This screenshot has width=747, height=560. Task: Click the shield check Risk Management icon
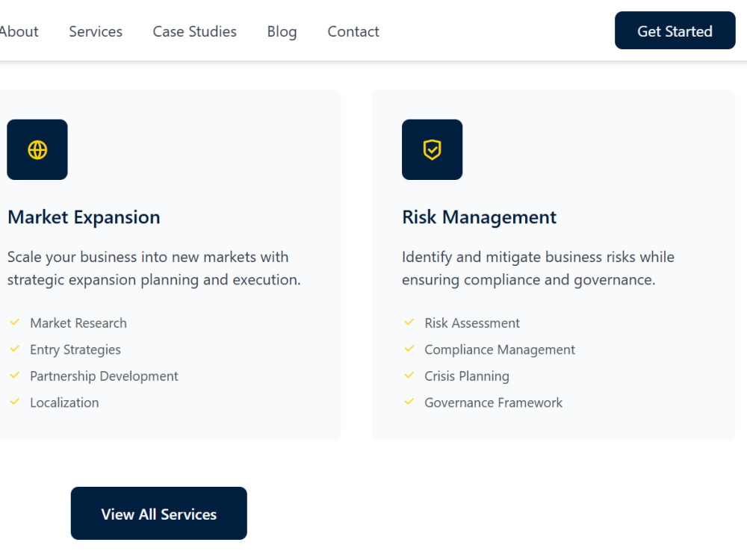click(432, 149)
